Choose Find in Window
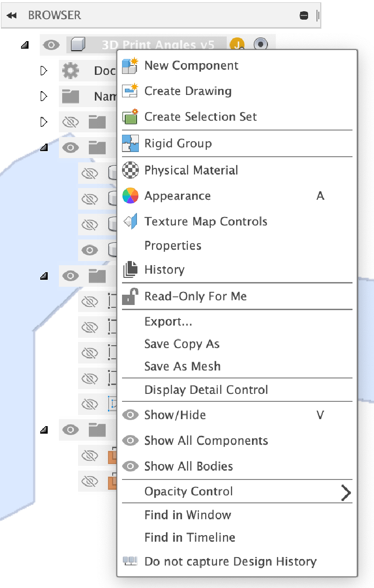This screenshot has height=588, width=374. tap(188, 515)
